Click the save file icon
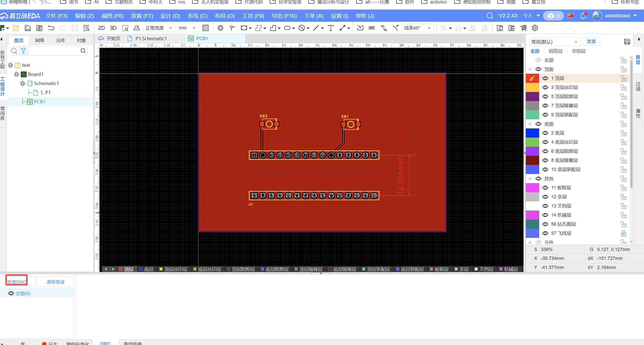Image resolution: width=644 pixels, height=345 pixels. pyautogui.click(x=28, y=28)
